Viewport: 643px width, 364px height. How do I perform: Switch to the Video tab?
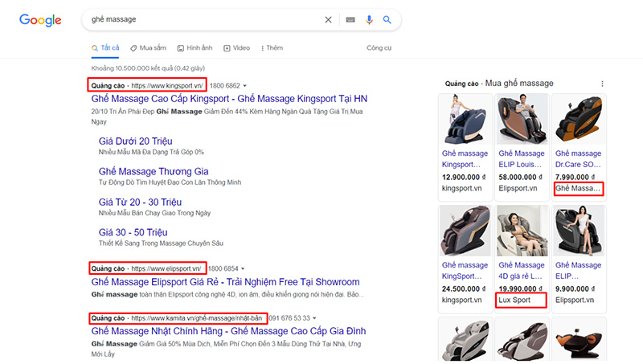click(236, 48)
